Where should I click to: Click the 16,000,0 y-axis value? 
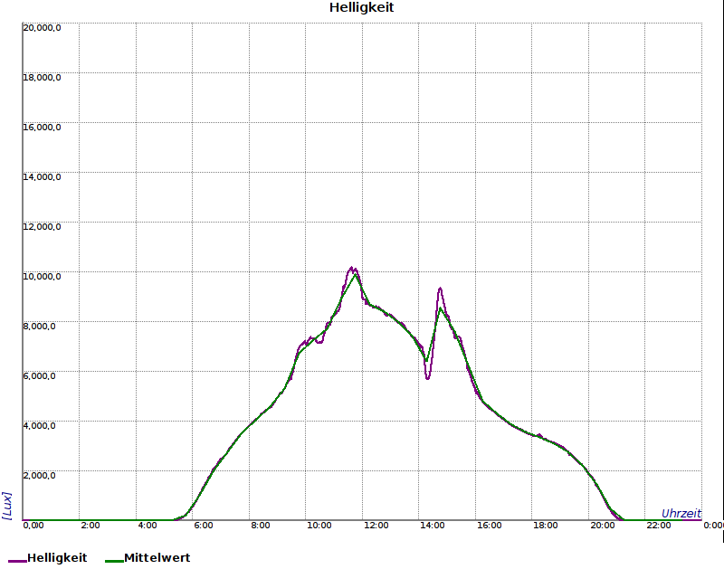(42, 128)
